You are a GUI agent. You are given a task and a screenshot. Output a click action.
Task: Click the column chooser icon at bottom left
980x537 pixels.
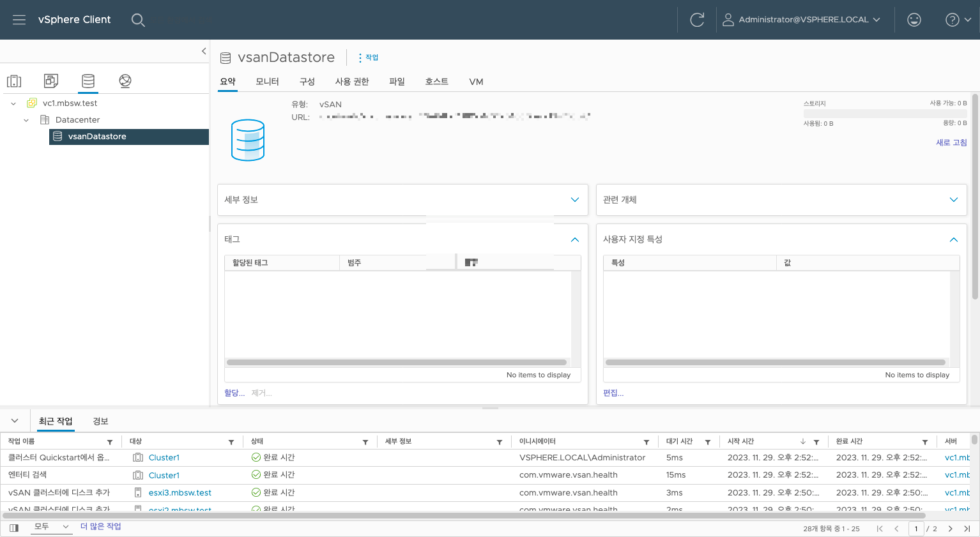pos(14,528)
